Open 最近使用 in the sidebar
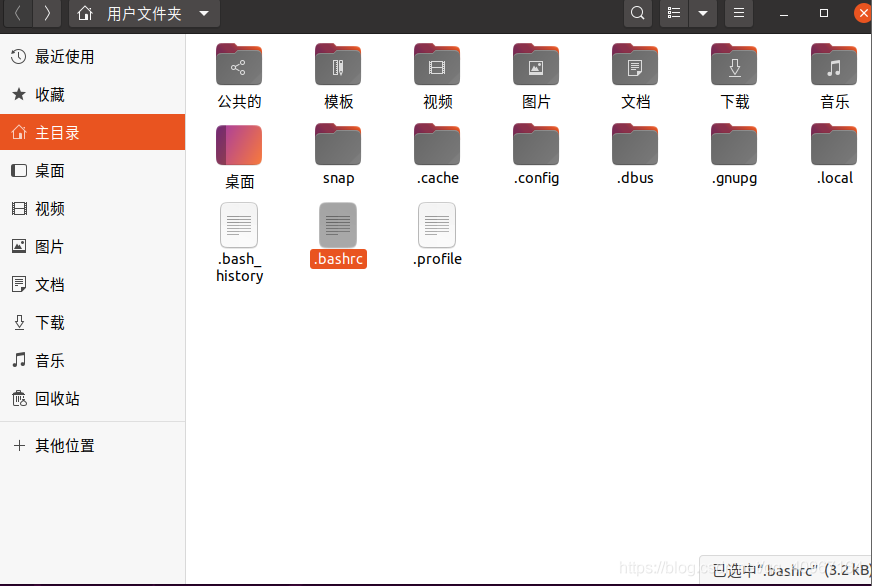The width and height of the screenshot is (872, 586). (92, 57)
